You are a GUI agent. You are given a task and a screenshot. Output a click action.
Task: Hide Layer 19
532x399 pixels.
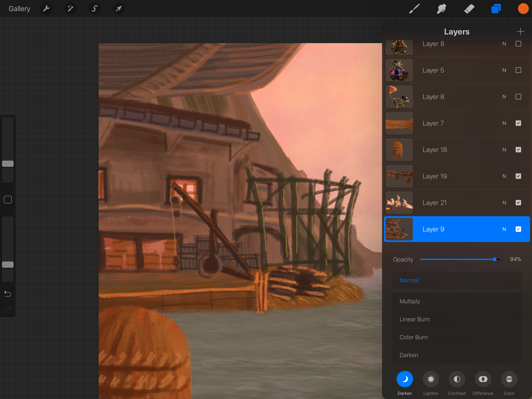coord(518,176)
